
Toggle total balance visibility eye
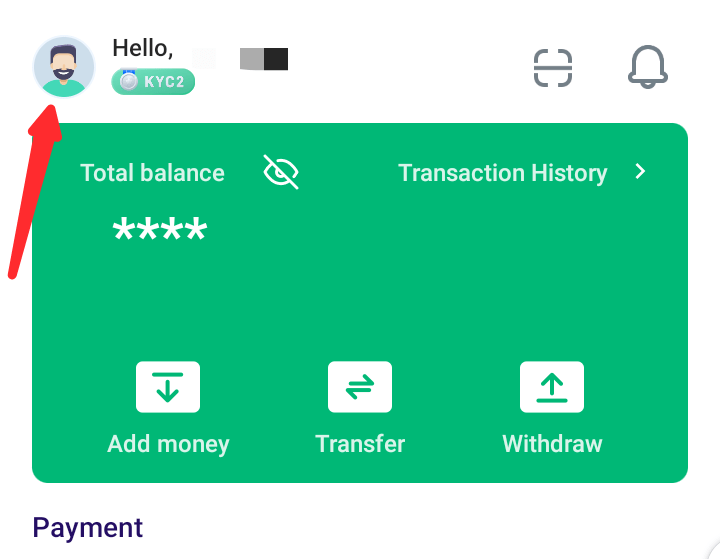(x=281, y=172)
